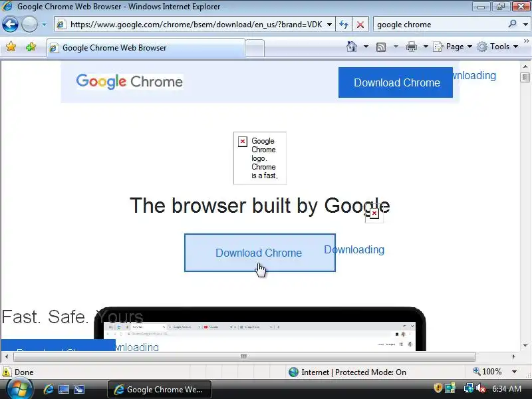Click the horizontal scrollbar thumb

(x=244, y=356)
